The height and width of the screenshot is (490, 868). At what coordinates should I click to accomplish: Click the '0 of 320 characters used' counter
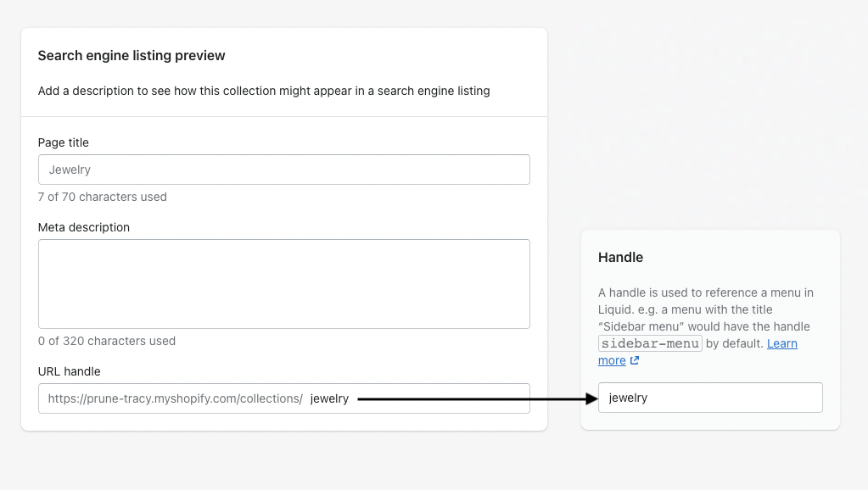click(x=107, y=341)
